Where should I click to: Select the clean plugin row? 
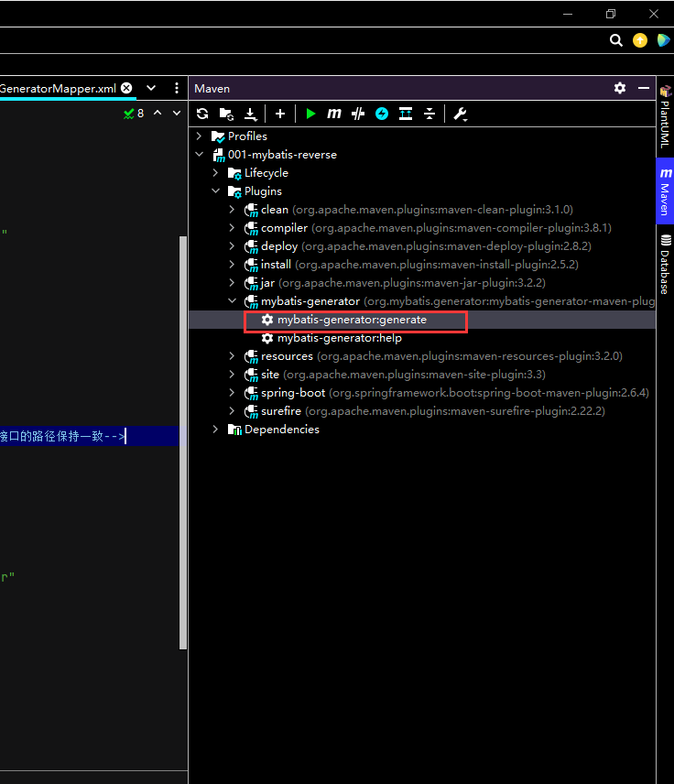[422, 210]
